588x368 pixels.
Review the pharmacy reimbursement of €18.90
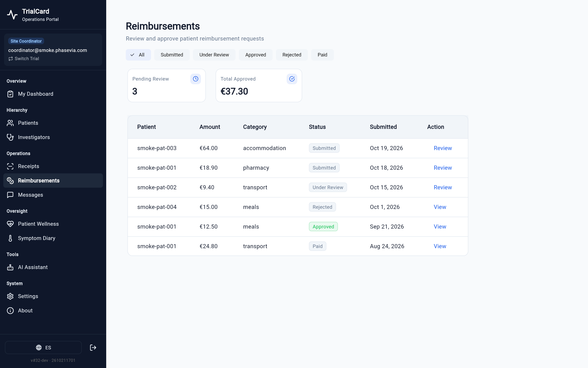443,168
